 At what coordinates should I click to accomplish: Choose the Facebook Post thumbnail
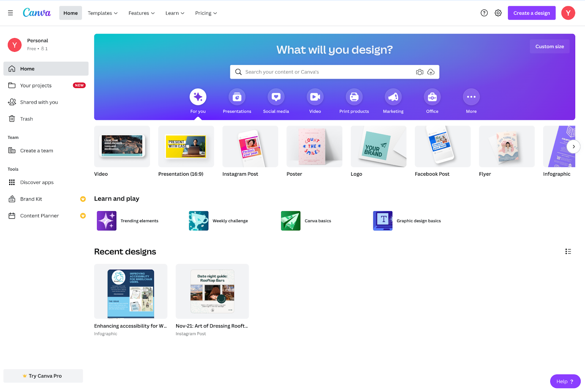point(443,146)
